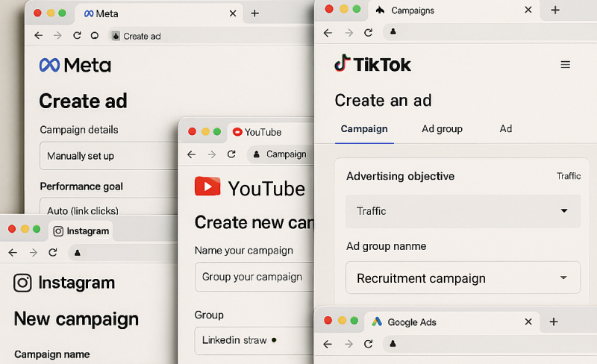Close the Meta browser tab
Screen dimensions: 597x364
pyautogui.click(x=233, y=13)
